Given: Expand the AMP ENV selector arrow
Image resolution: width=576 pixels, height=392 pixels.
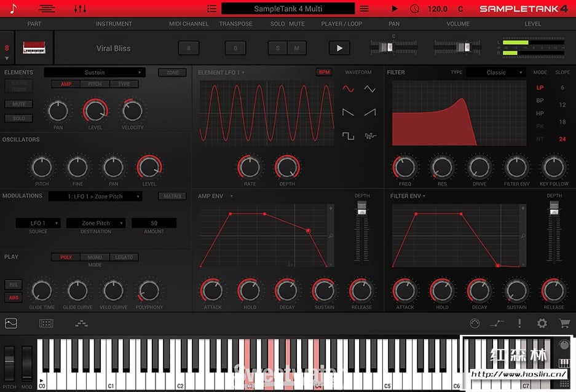Looking at the screenshot, I should [x=231, y=196].
